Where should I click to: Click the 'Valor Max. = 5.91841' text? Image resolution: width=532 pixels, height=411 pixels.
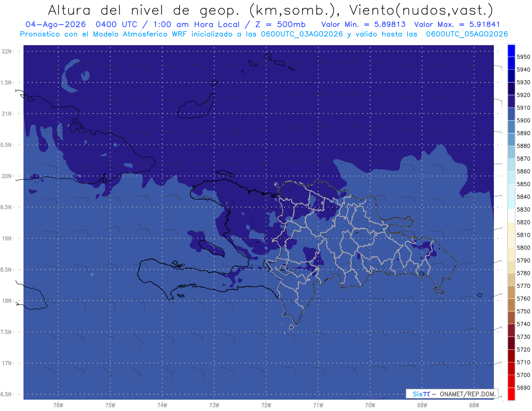click(x=457, y=24)
